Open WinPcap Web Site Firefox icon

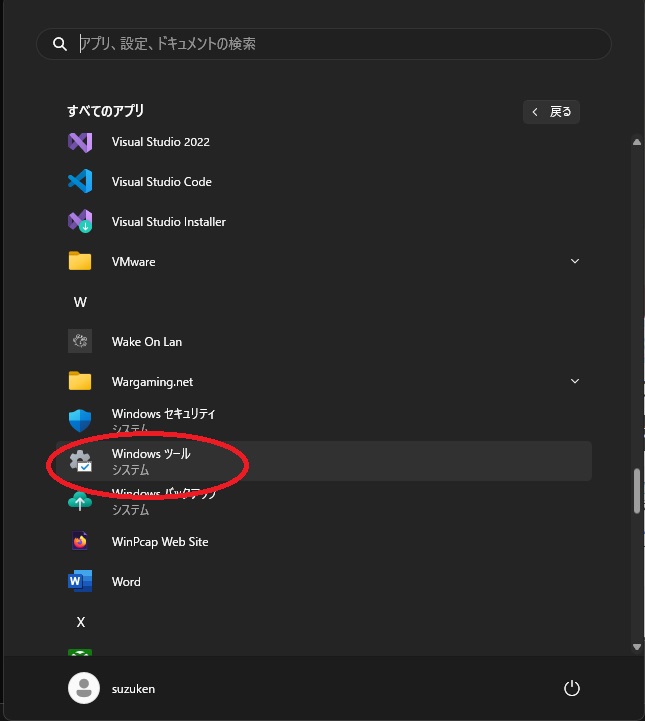tap(80, 541)
